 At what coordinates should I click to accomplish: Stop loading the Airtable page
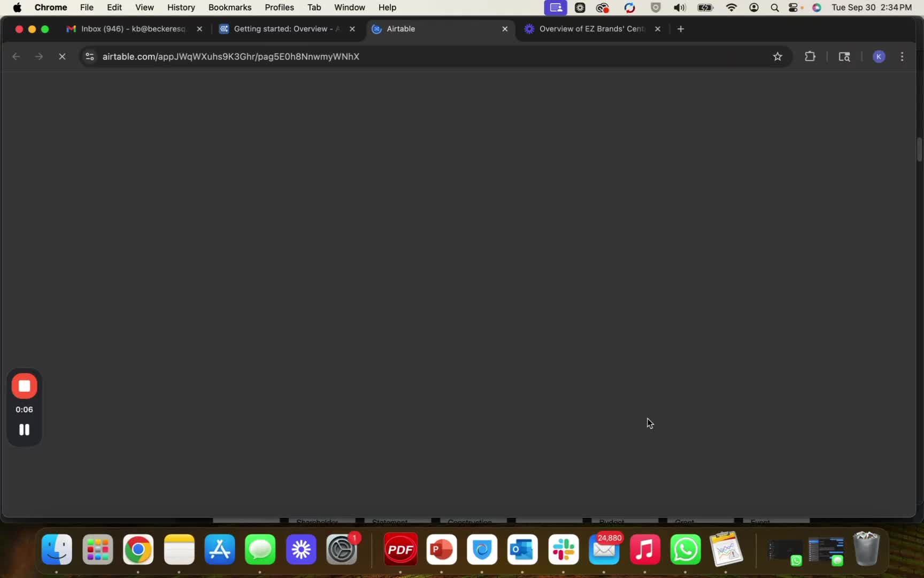point(62,57)
